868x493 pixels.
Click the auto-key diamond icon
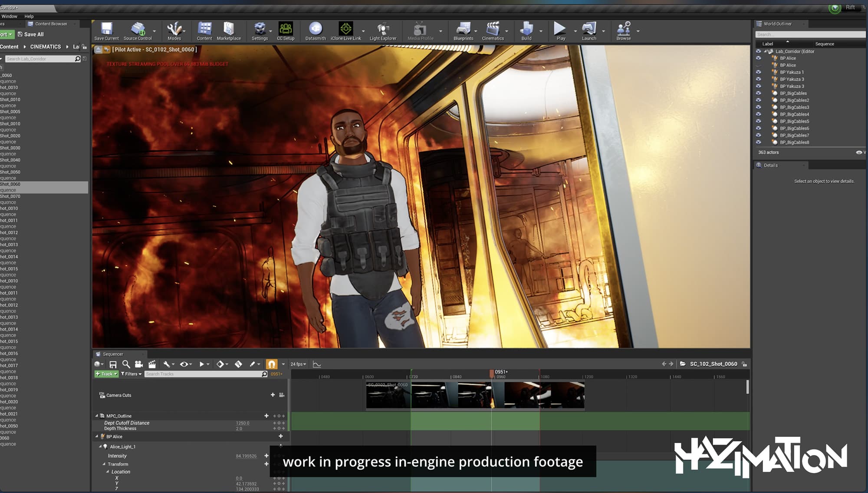coord(238,364)
